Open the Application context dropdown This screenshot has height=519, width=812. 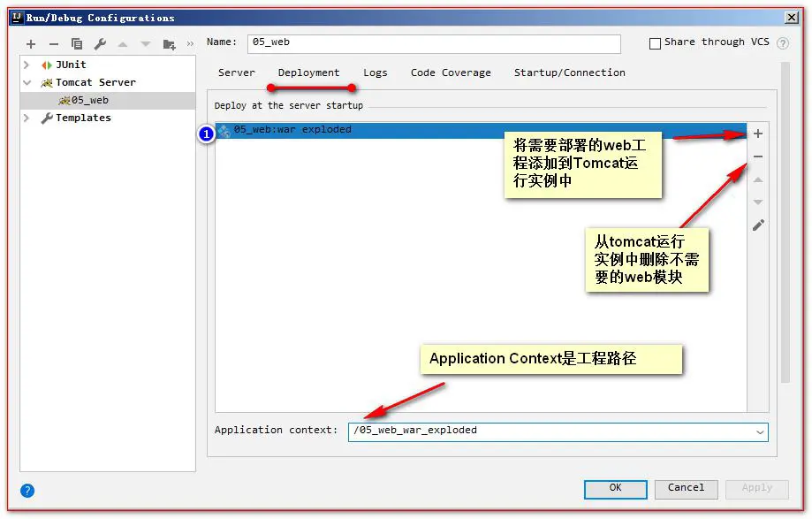click(760, 431)
